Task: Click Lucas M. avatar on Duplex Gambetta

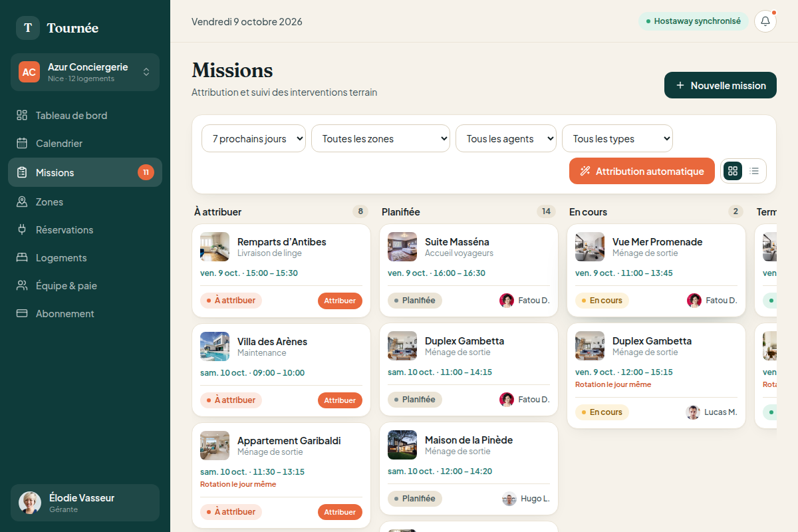Action: coord(693,412)
